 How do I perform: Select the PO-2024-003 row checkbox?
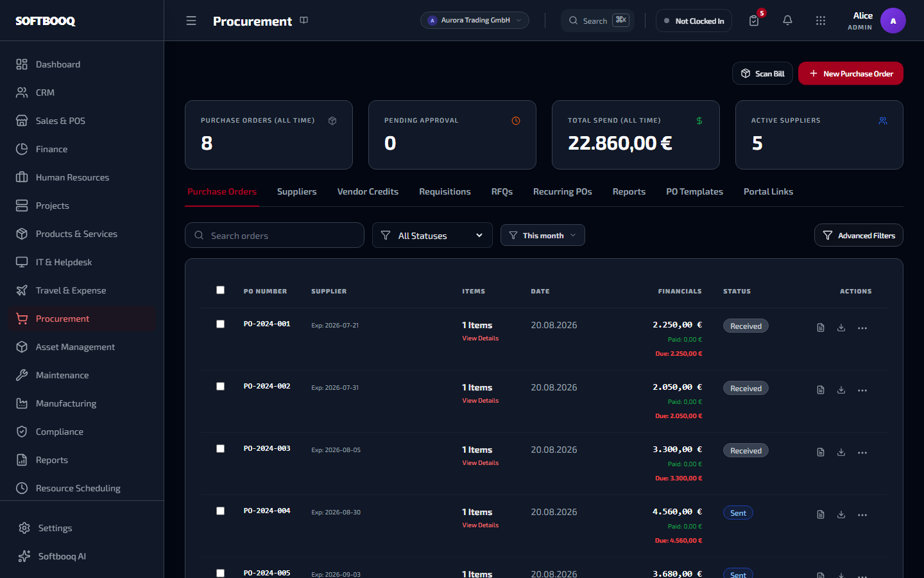[220, 448]
